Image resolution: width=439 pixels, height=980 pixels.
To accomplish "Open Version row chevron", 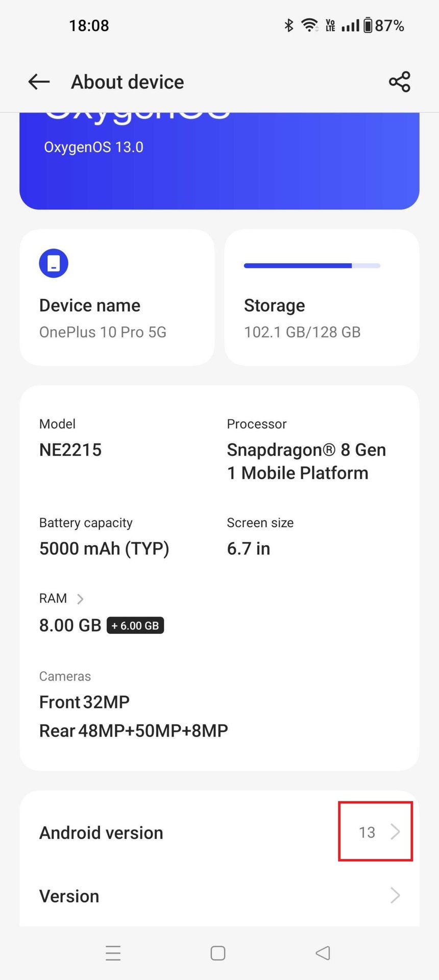I will tap(395, 895).
